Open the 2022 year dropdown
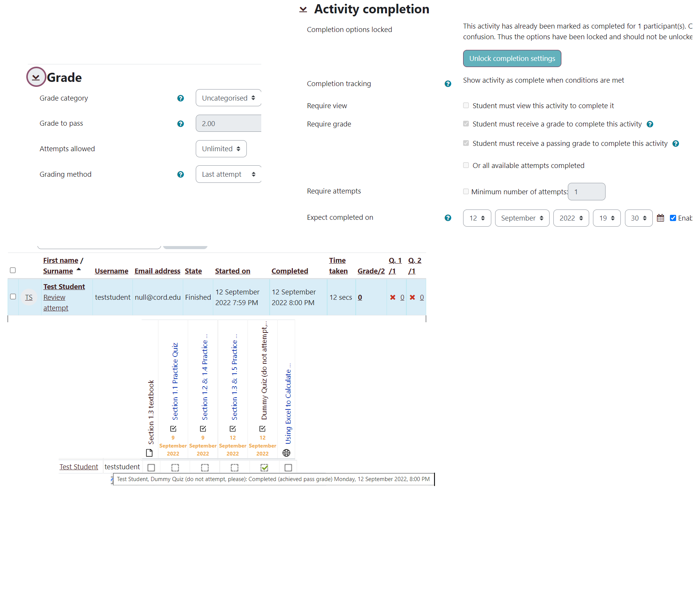Viewport: 700px width, 614px height. pos(571,218)
